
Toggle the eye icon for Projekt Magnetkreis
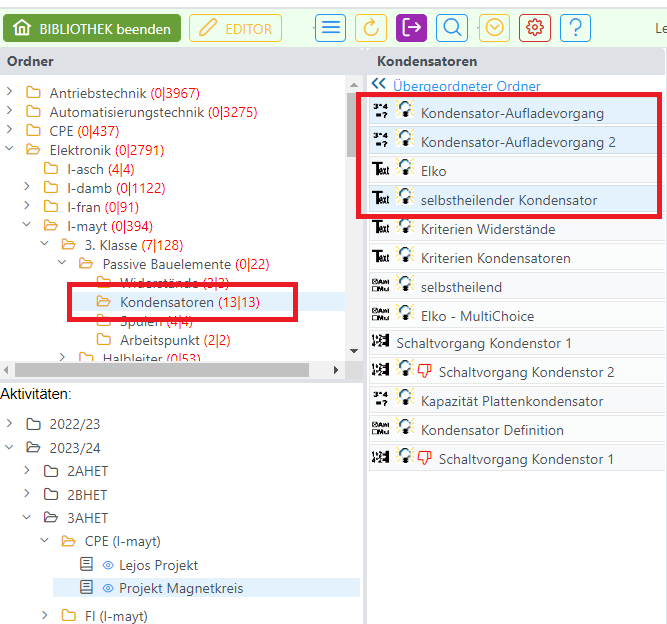coord(108,588)
